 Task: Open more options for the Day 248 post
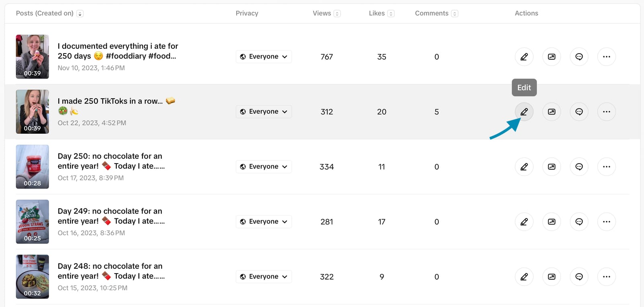coord(606,277)
